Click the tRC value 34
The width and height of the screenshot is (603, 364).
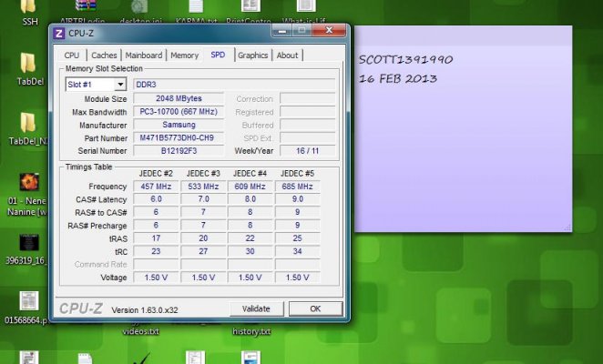coord(297,251)
